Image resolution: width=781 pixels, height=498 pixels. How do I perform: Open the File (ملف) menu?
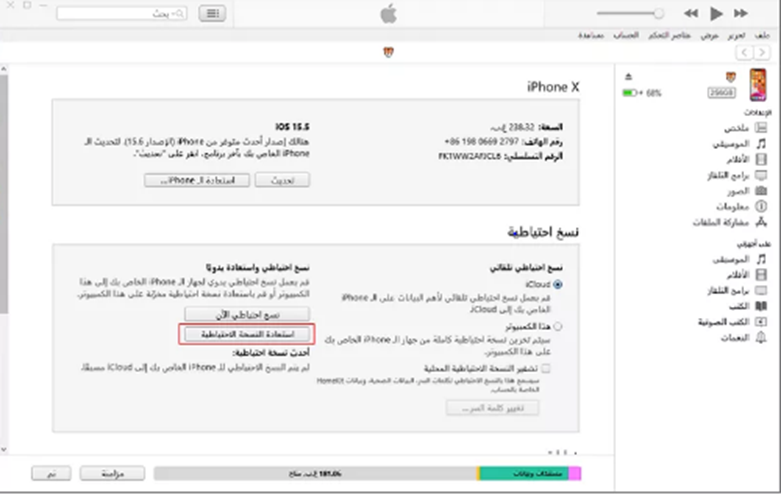(765, 35)
